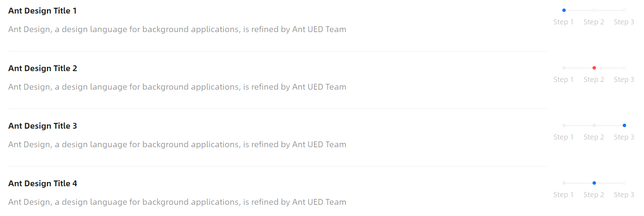Screen dimensions: 644x216
Task: Select the Step 3 label beside Title 3
Action: coord(624,137)
